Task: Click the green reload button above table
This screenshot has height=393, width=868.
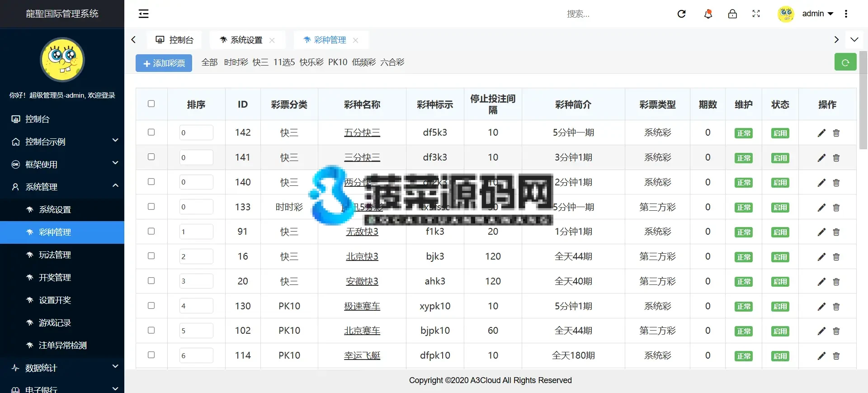Action: pos(845,62)
